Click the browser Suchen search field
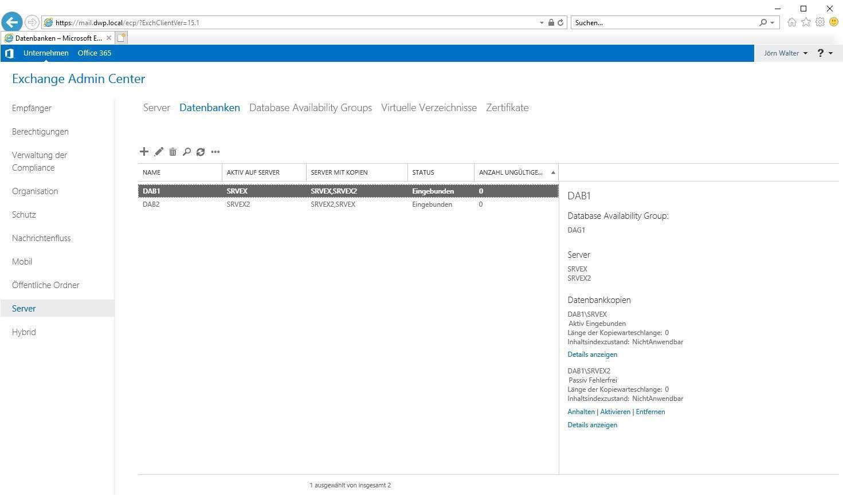 pyautogui.click(x=665, y=23)
